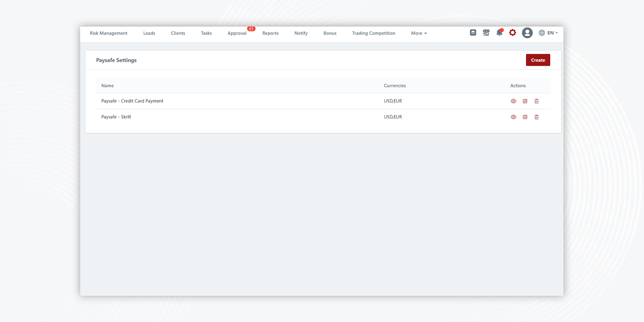Open the EN language selector
644x322 pixels.
(x=548, y=33)
